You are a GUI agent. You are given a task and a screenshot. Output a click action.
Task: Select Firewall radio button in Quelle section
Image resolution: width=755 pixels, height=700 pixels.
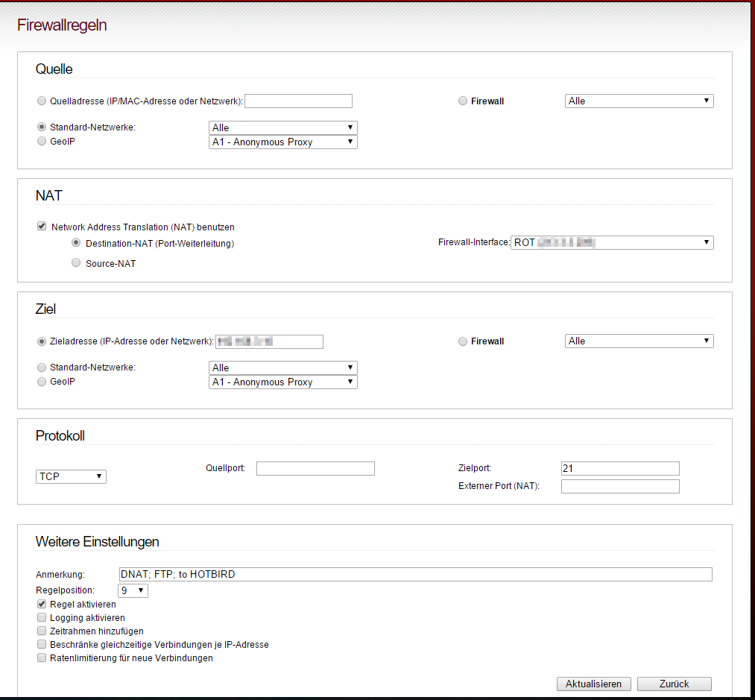pos(463,101)
